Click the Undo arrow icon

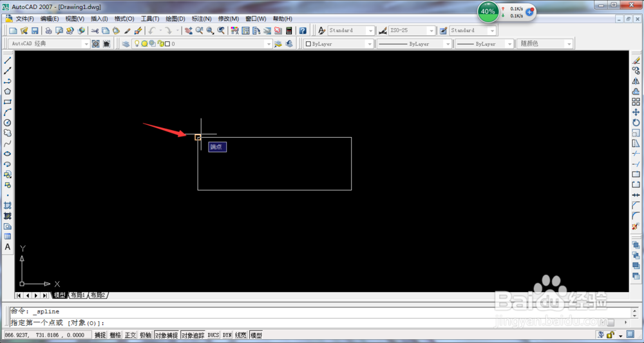click(x=151, y=30)
